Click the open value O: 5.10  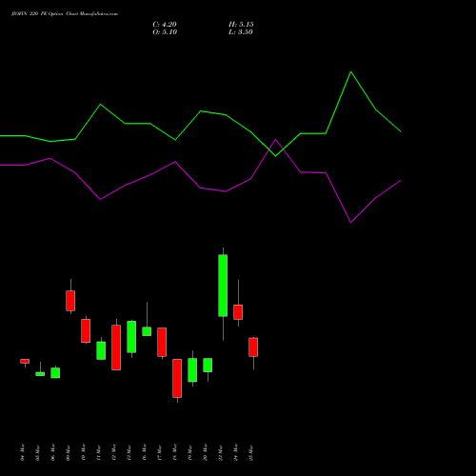point(165,32)
